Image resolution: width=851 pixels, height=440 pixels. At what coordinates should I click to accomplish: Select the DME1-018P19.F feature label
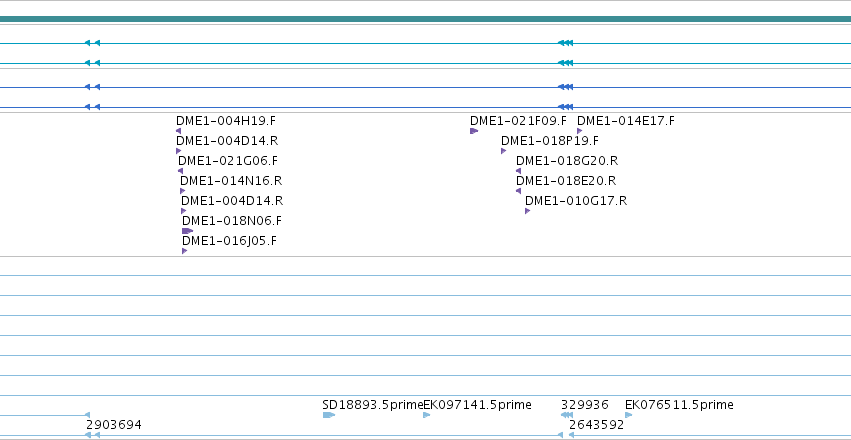[550, 141]
